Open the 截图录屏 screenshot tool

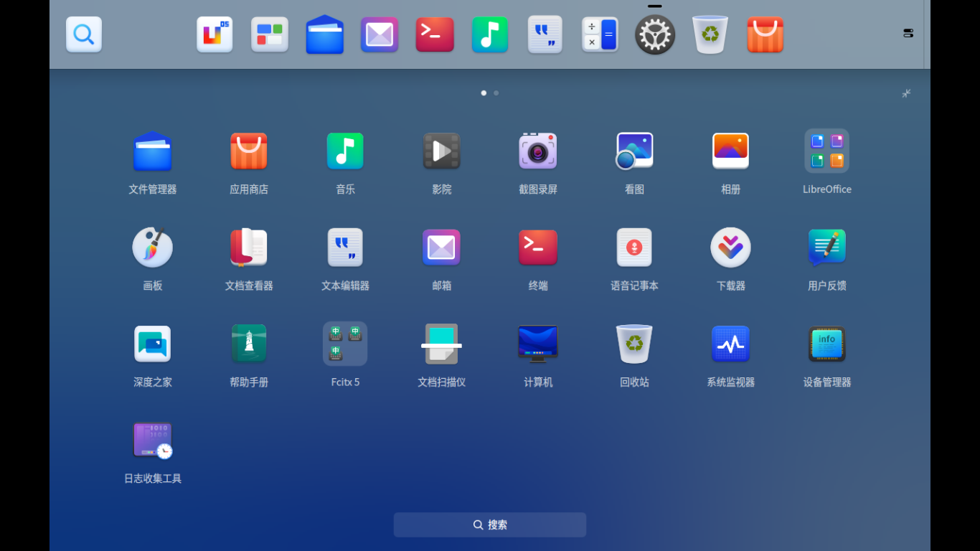(x=538, y=151)
